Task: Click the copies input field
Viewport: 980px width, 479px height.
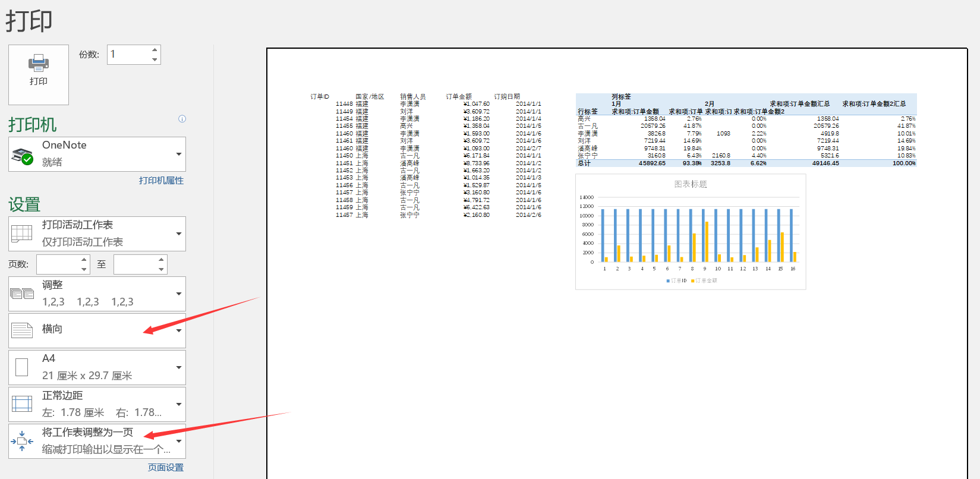Action: 128,55
